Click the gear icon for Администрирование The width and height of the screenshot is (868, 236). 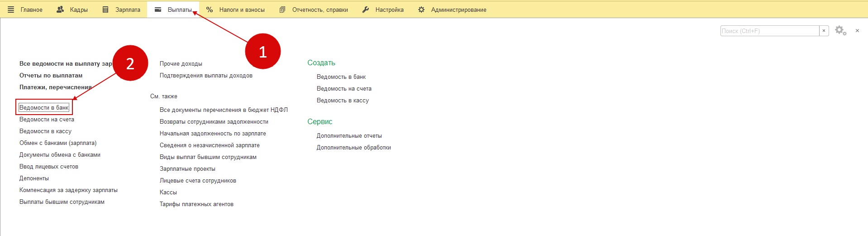point(421,10)
